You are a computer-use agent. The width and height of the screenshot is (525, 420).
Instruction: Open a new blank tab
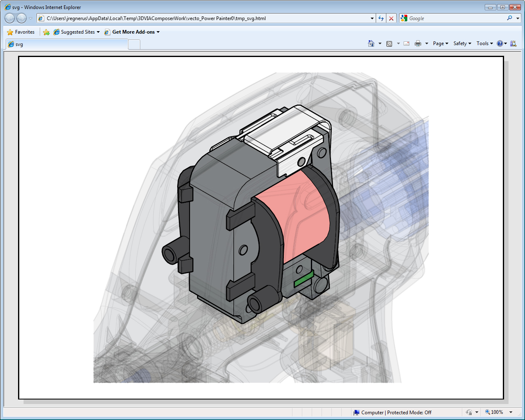[x=134, y=44]
